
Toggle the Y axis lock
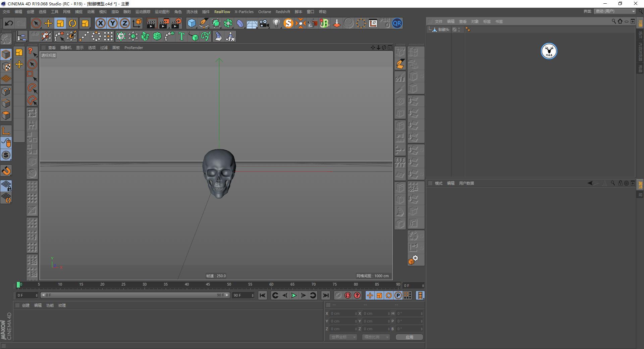112,23
